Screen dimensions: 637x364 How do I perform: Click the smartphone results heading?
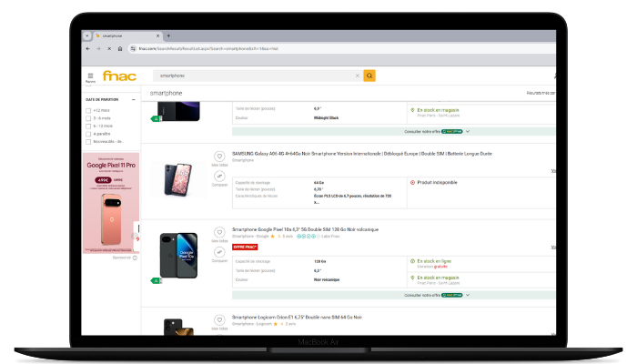pos(167,93)
